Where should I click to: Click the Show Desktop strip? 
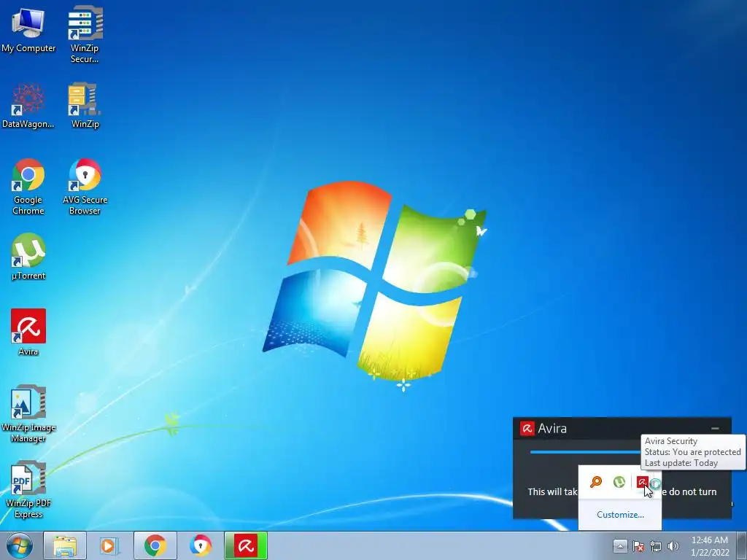click(x=741, y=545)
